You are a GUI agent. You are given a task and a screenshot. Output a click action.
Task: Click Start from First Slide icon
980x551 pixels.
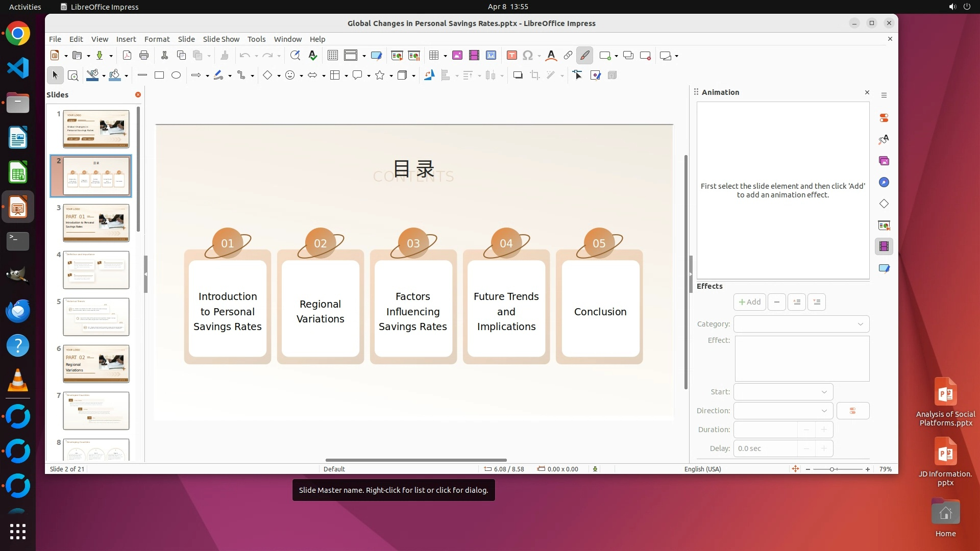[397, 56]
